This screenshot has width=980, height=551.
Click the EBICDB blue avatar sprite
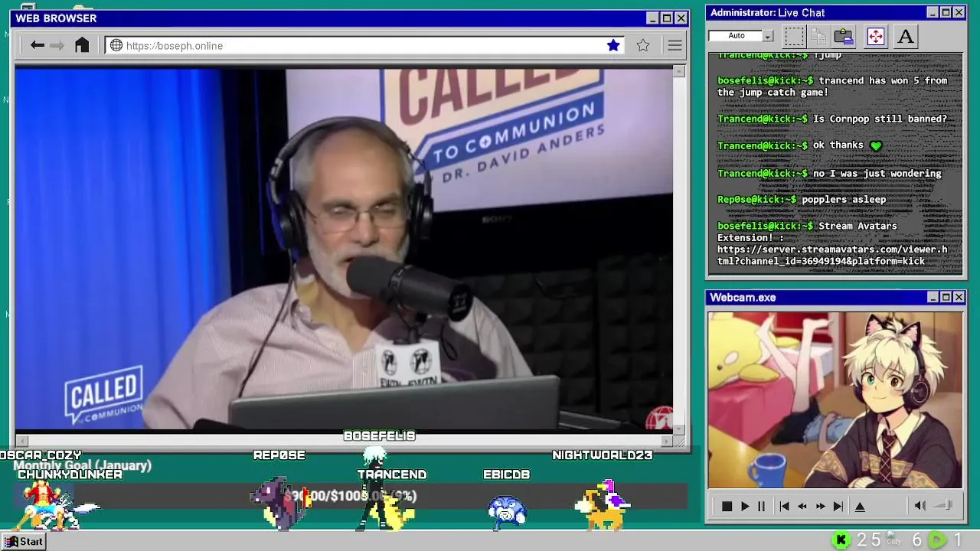pos(507,510)
